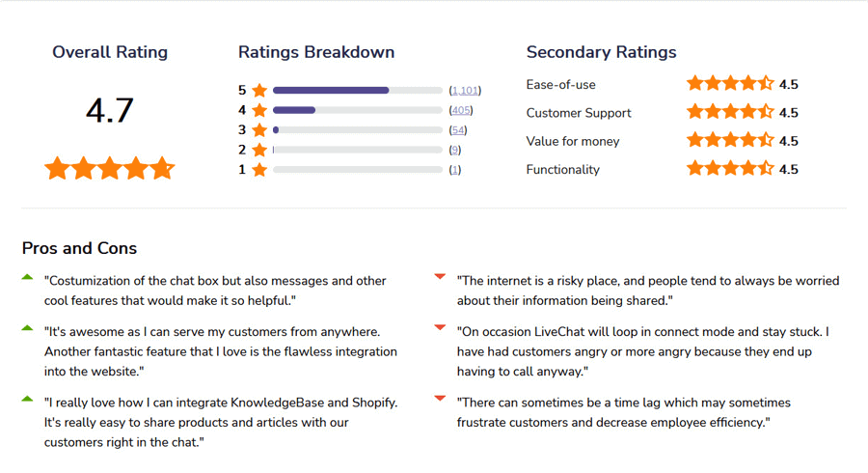Image resolution: width=868 pixels, height=473 pixels.
Task: Click the star icon beside rating 2
Action: pos(259,150)
